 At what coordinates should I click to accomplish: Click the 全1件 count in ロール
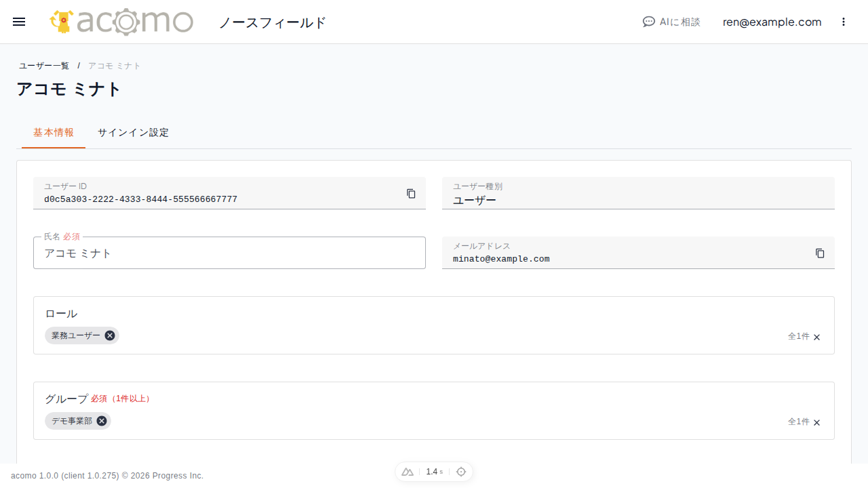pos(798,336)
